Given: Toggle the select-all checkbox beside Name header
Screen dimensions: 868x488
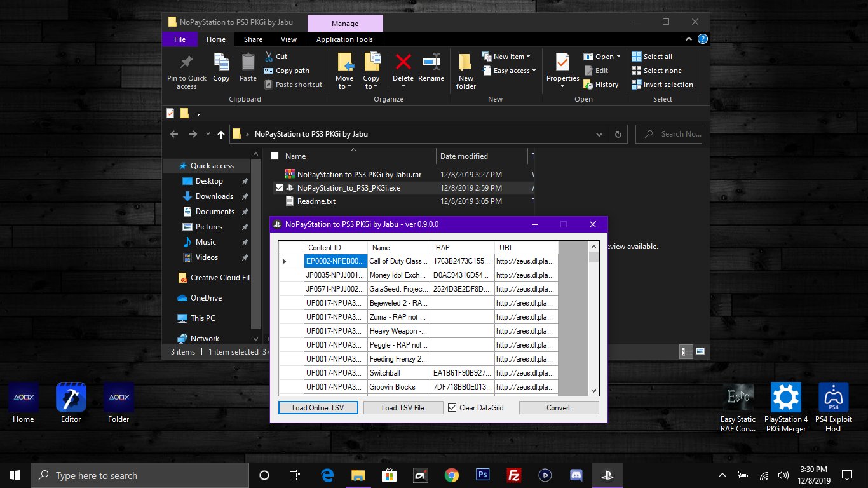Looking at the screenshot, I should [275, 156].
